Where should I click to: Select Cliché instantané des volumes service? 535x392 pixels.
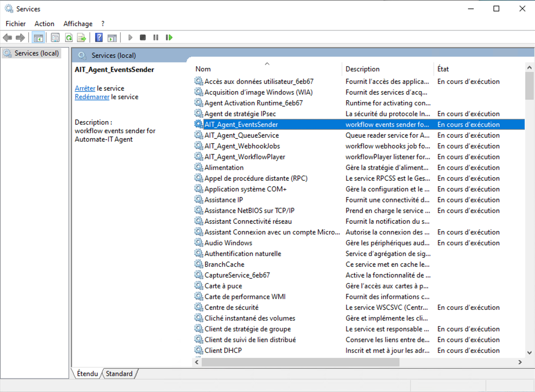(x=250, y=318)
